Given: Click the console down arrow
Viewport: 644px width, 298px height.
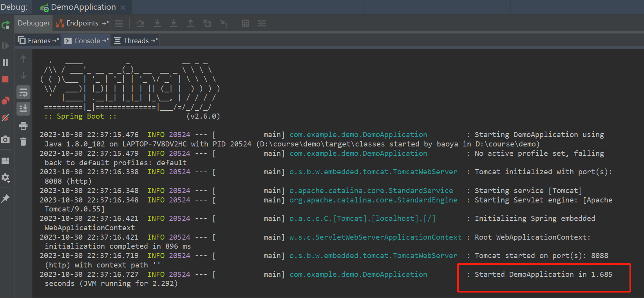Looking at the screenshot, I should [x=24, y=75].
